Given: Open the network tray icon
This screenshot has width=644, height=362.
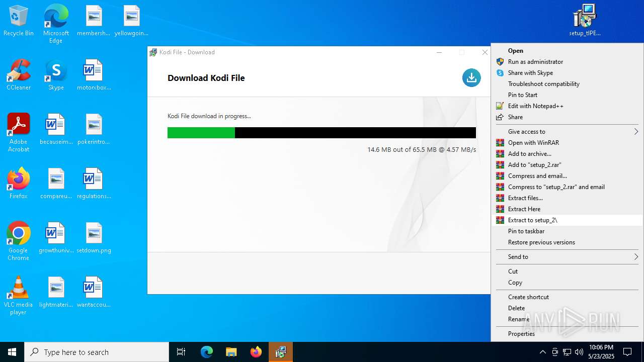Looking at the screenshot, I should coord(567,352).
